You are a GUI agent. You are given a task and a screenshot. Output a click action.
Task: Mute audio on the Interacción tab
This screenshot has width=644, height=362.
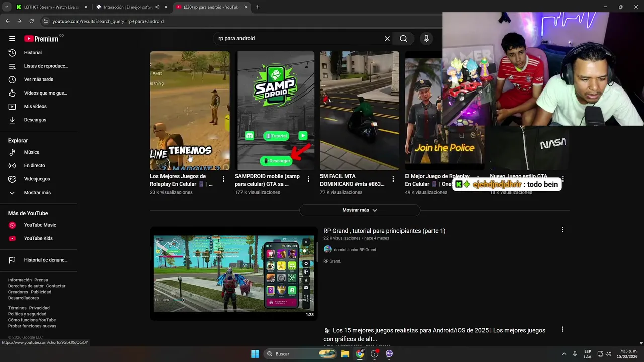pos(157,7)
